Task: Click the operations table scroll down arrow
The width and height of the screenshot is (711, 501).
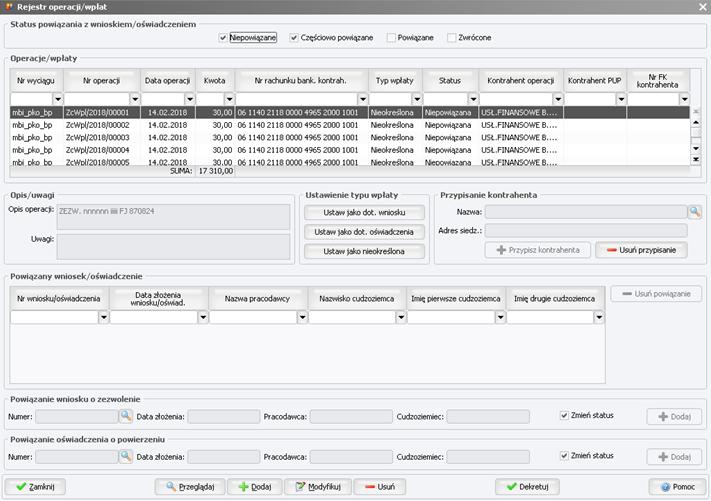Action: 696,148
